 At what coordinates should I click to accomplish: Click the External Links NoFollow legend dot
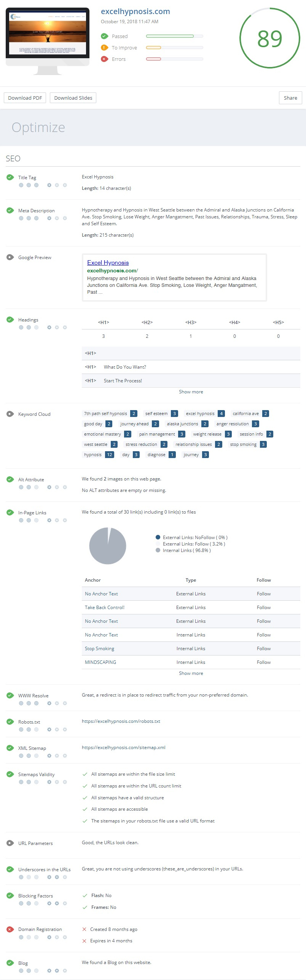pos(158,537)
